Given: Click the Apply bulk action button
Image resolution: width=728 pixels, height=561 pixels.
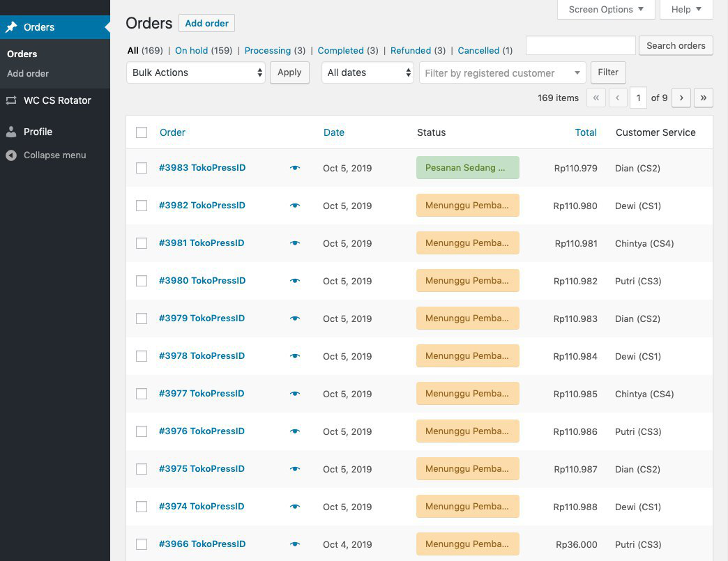Looking at the screenshot, I should (289, 72).
